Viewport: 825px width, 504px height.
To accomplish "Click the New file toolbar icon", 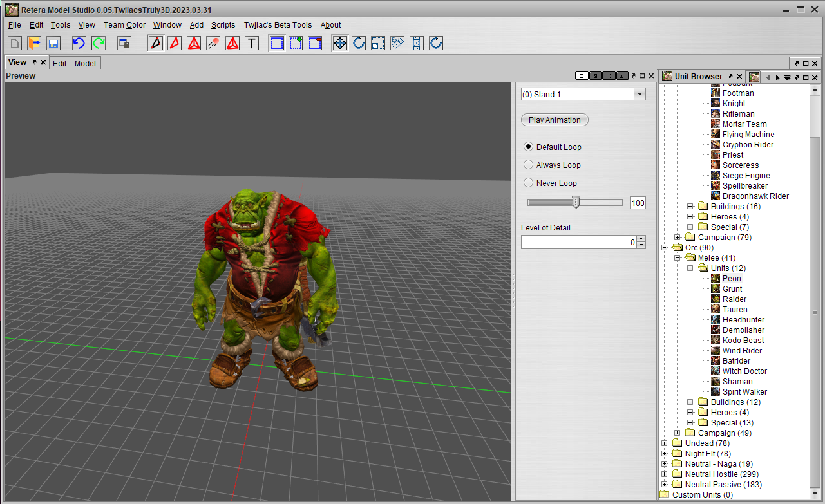I will (15, 43).
